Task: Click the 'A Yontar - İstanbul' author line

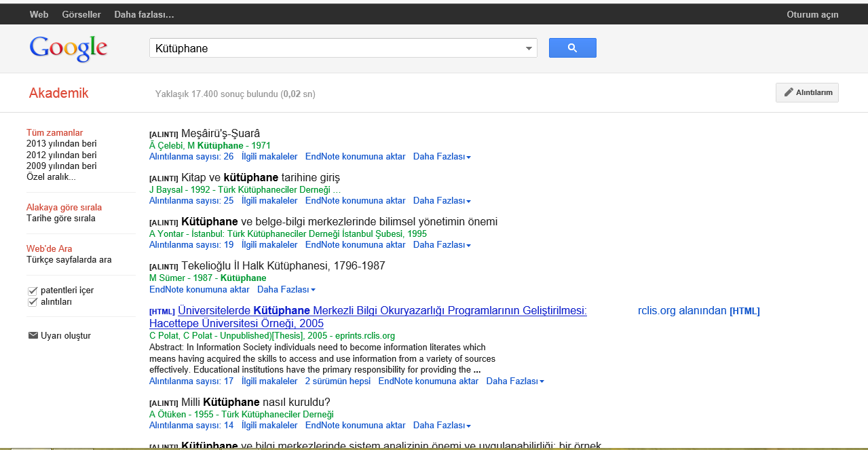Action: coord(288,234)
